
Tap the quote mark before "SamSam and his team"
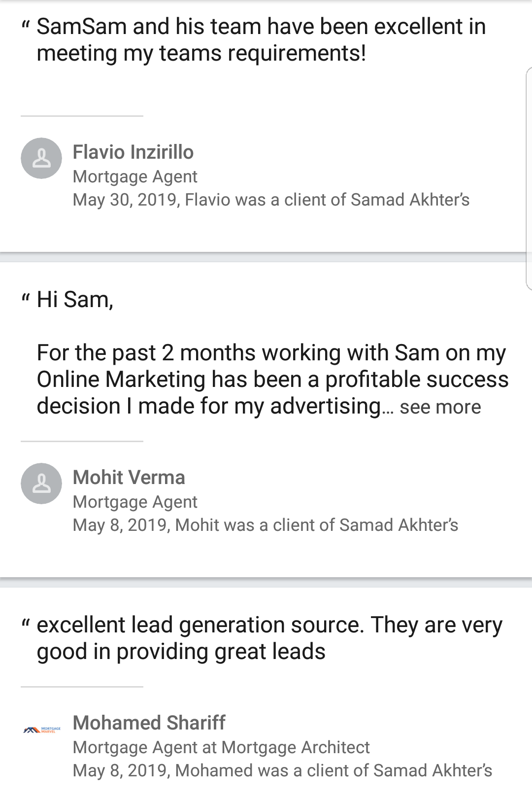point(26,25)
